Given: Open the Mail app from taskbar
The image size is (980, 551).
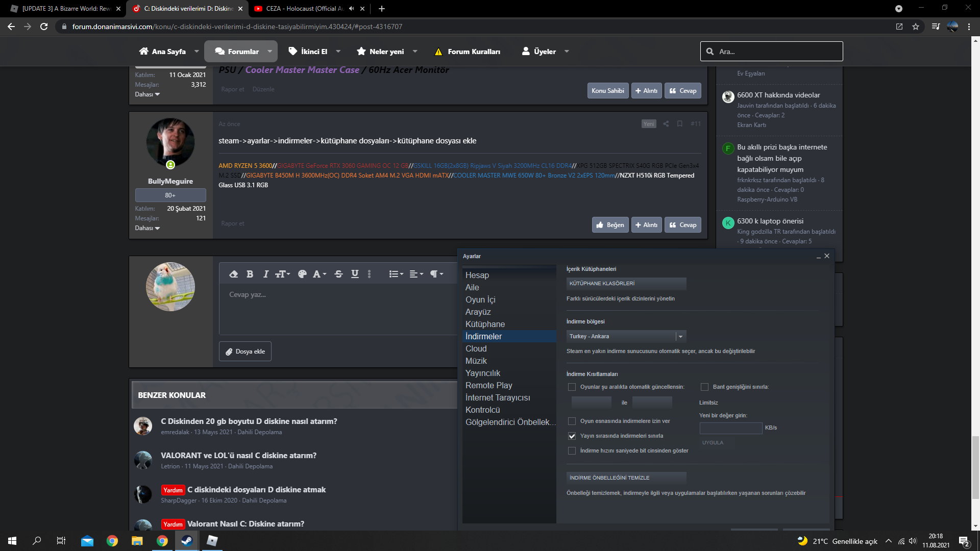Looking at the screenshot, I should click(87, 541).
